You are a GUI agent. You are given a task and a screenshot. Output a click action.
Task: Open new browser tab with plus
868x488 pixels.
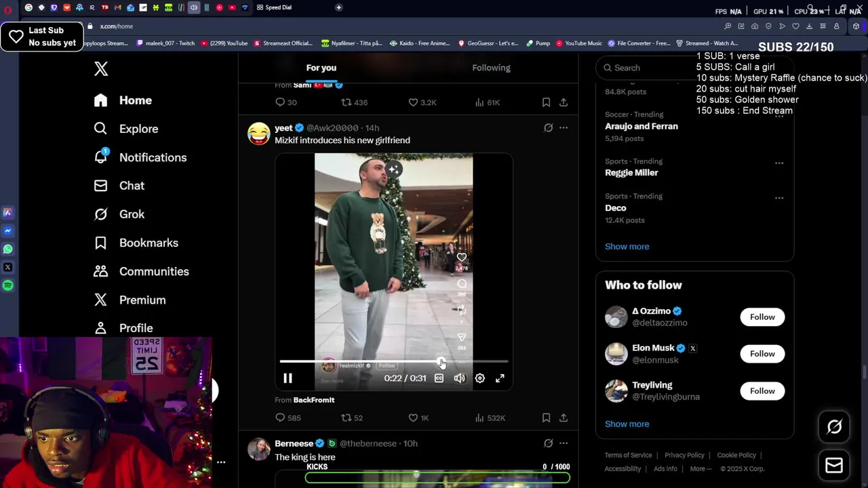click(x=338, y=7)
